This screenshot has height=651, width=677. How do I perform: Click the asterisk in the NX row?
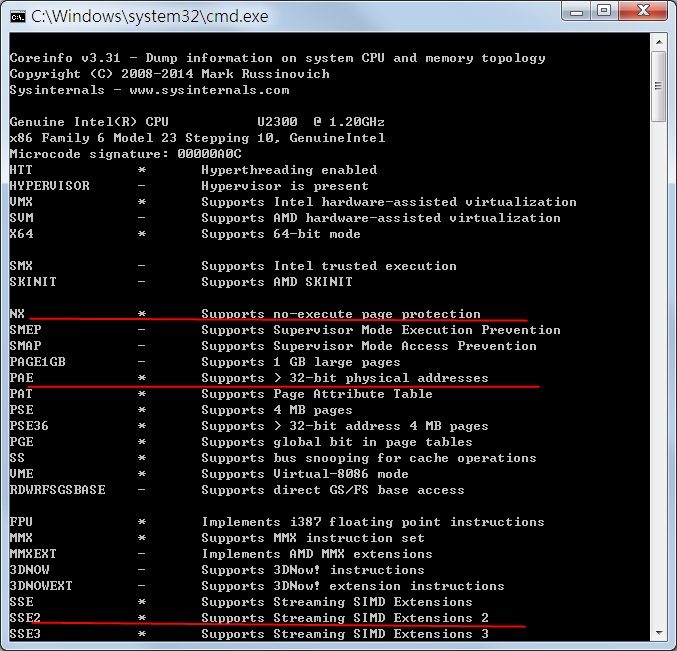(142, 314)
